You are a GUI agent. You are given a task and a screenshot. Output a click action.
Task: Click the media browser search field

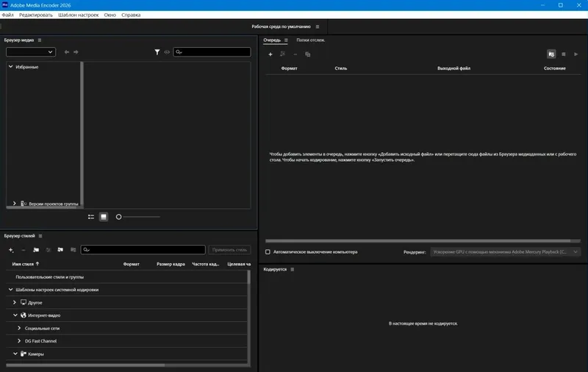tap(212, 52)
